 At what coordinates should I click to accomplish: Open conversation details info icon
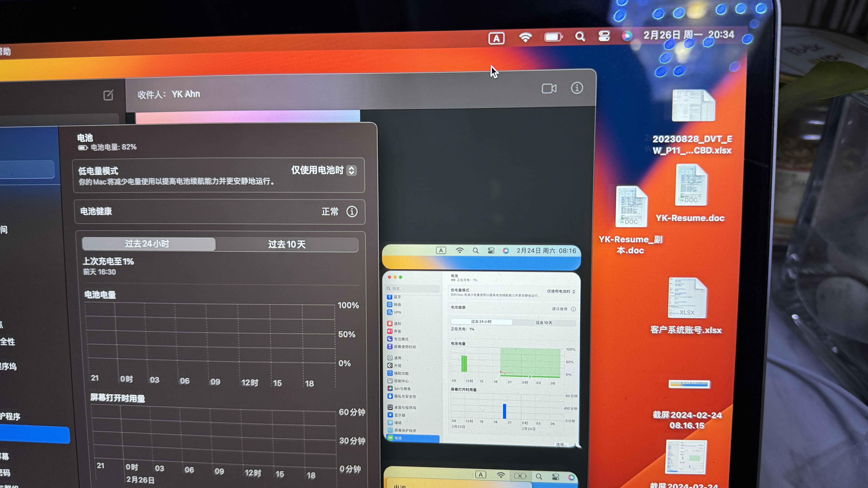[x=577, y=88]
